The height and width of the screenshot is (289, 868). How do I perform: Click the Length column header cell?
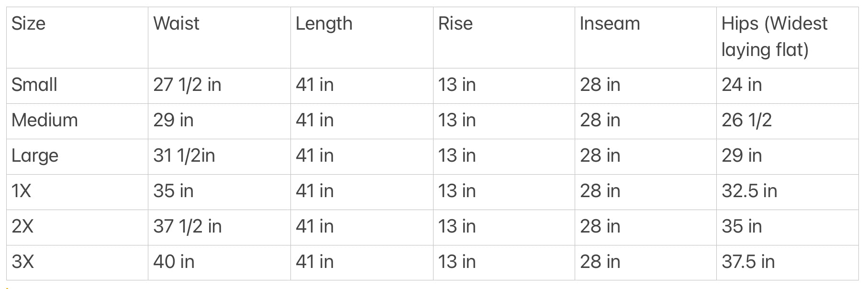tap(324, 23)
